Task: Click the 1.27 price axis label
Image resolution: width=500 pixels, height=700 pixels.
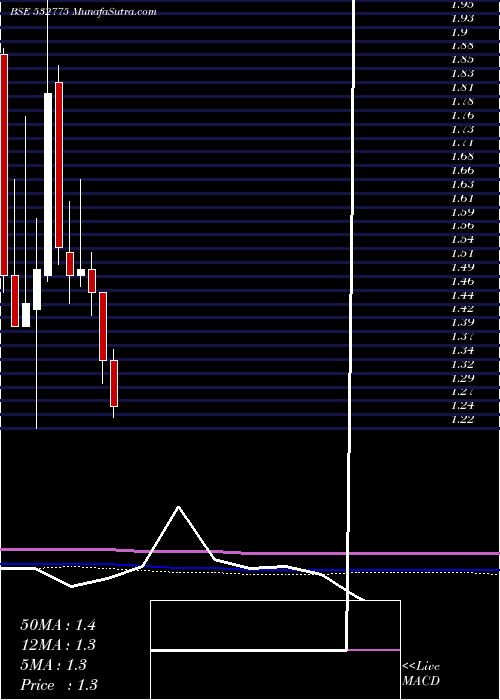Action: pyautogui.click(x=462, y=392)
